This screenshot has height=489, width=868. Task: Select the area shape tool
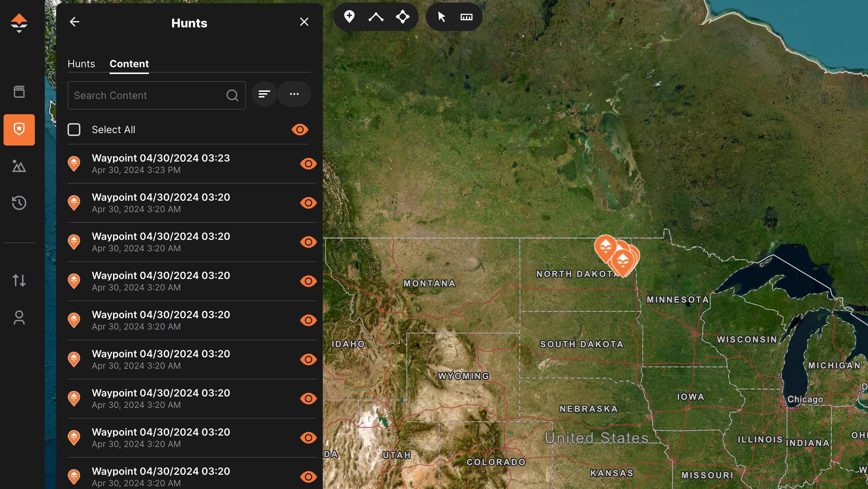click(402, 16)
